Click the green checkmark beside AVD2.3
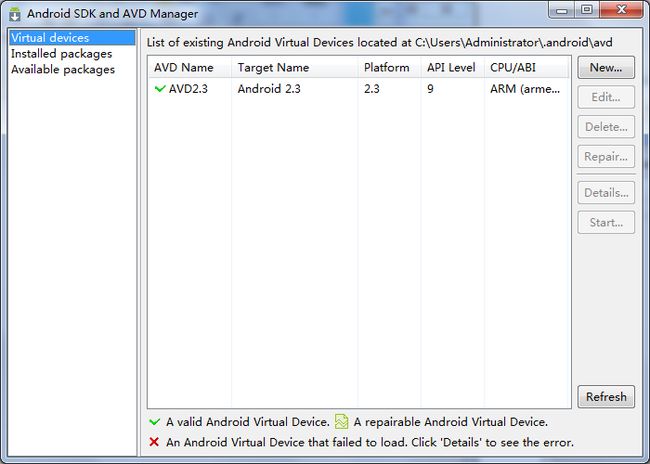Viewport: 650px width, 464px height. tap(160, 88)
